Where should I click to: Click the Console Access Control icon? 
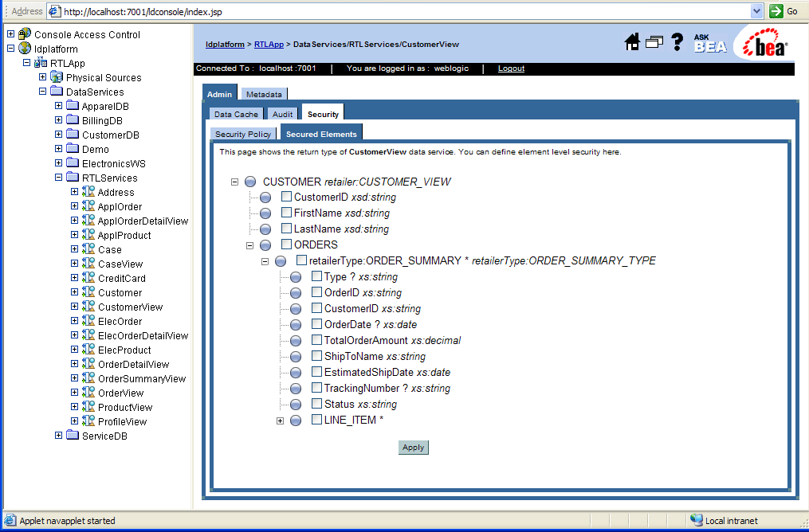[x=24, y=34]
